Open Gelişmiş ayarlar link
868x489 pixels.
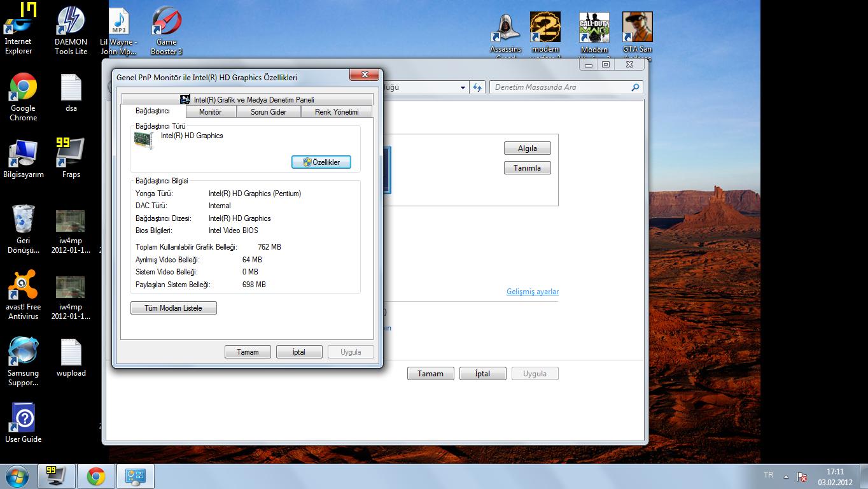click(x=533, y=292)
